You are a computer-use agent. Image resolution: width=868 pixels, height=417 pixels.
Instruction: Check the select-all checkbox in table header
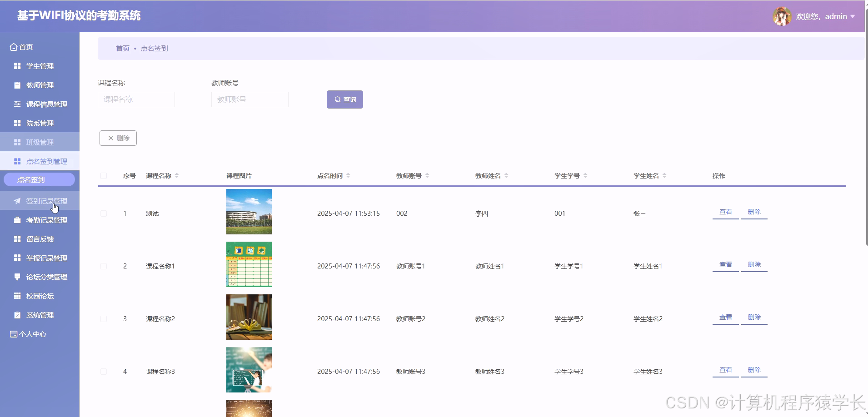coord(103,175)
